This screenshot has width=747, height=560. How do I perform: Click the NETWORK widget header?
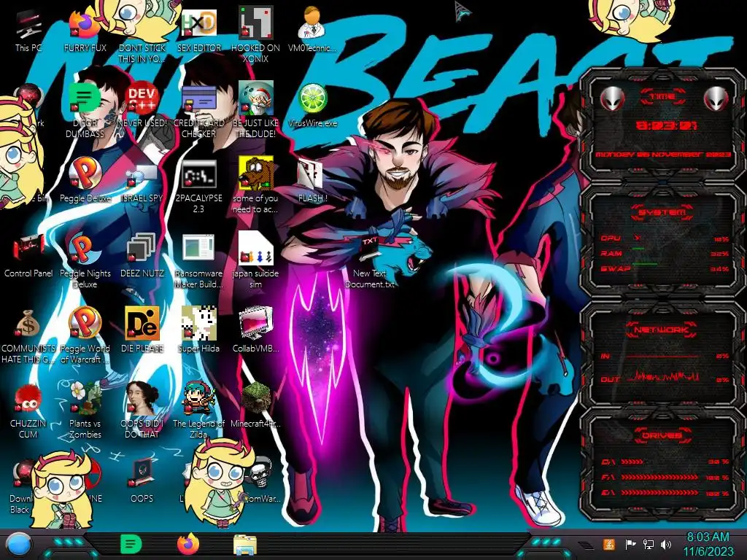coord(662,330)
